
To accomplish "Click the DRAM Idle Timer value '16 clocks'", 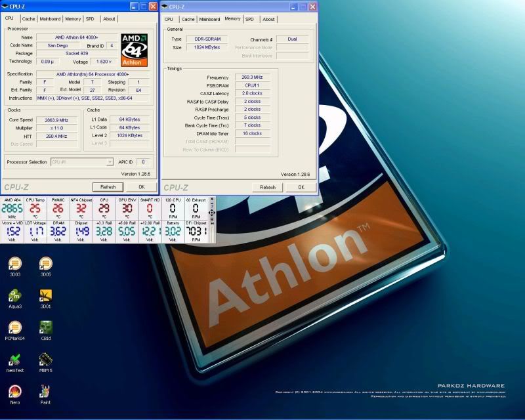I will tap(252, 133).
